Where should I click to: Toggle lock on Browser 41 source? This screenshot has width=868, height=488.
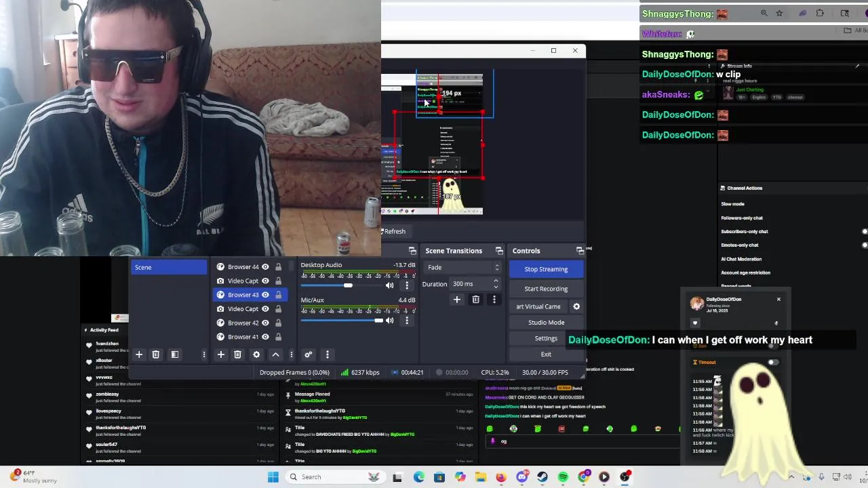pos(278,337)
